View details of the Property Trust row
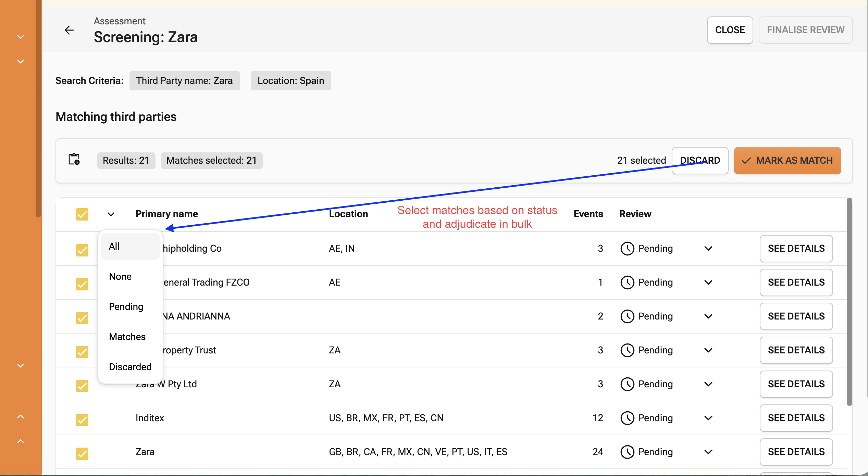868x476 pixels. pos(796,350)
